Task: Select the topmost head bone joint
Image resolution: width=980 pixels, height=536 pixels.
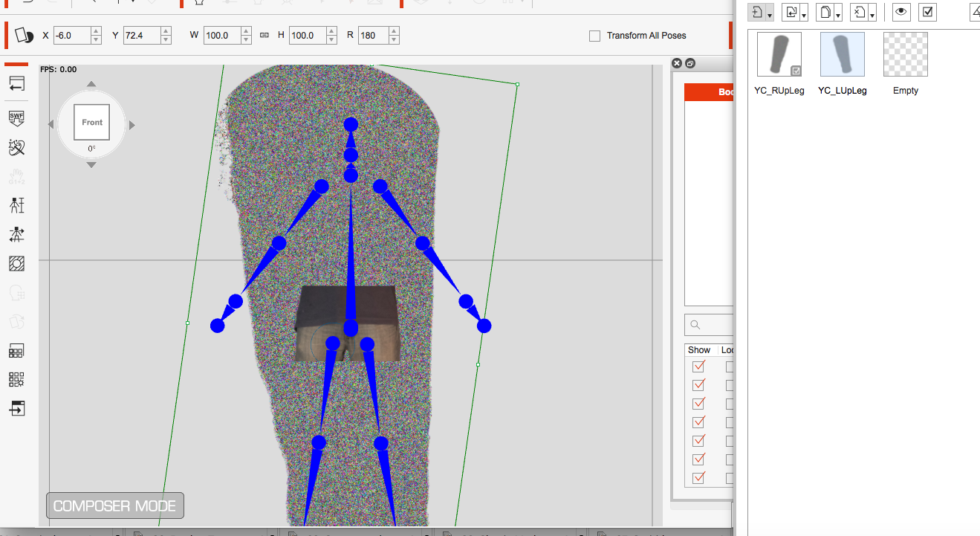Action: pyautogui.click(x=351, y=124)
